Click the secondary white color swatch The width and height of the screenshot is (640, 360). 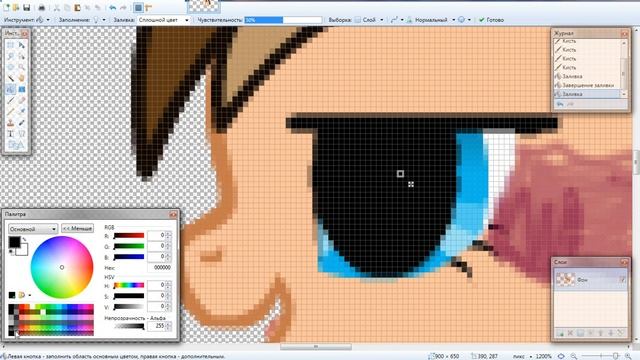click(24, 250)
